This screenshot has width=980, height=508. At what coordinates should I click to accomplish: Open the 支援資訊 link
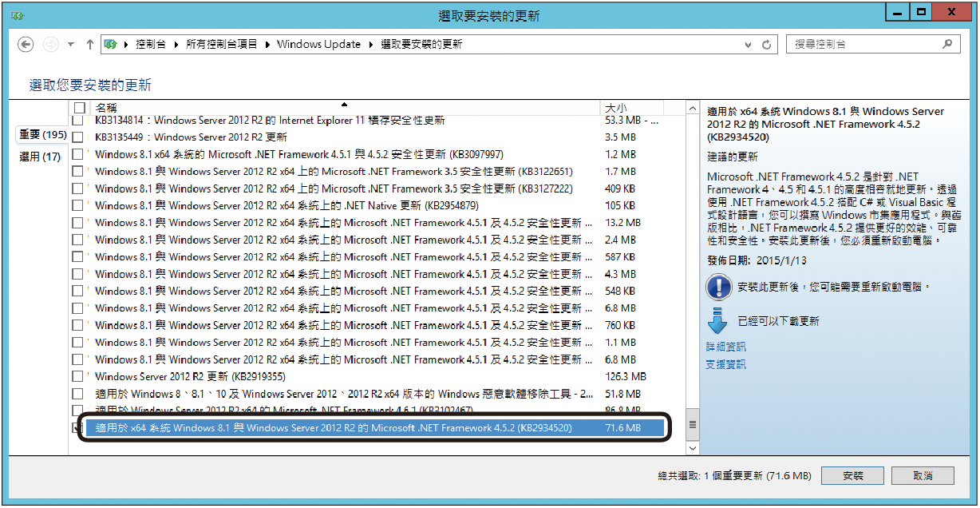point(726,364)
